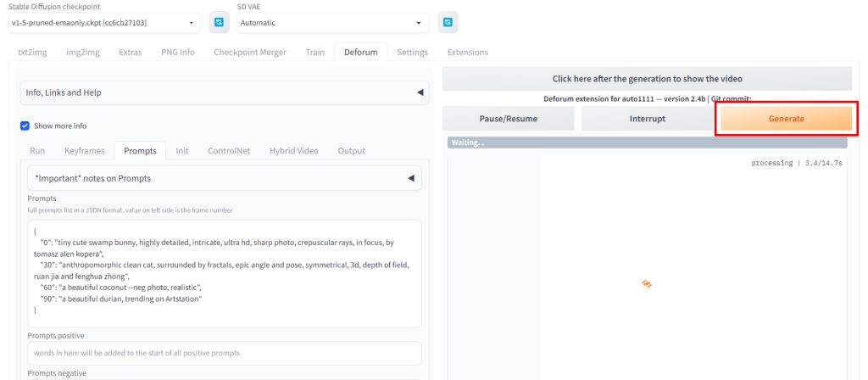Click the show video after generation bar
868x380 pixels.
pos(647,79)
